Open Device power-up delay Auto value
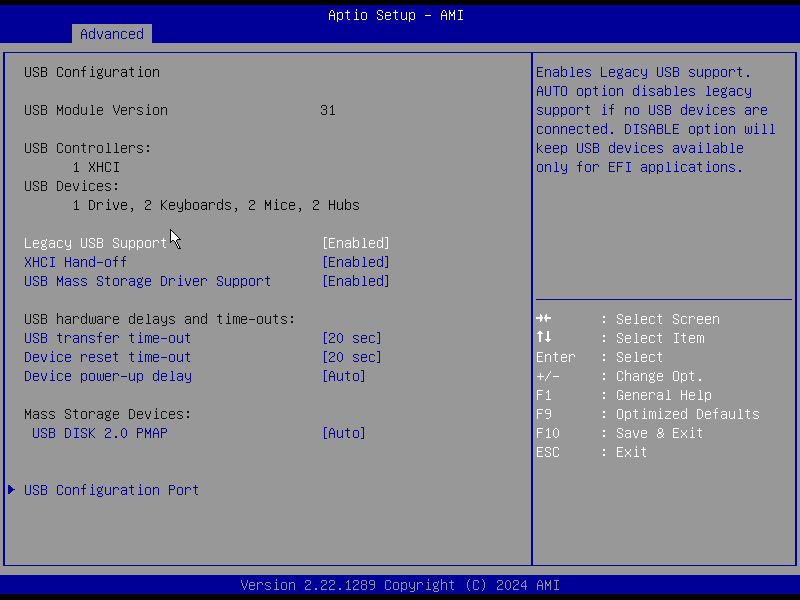This screenshot has width=800, height=600. coord(344,376)
